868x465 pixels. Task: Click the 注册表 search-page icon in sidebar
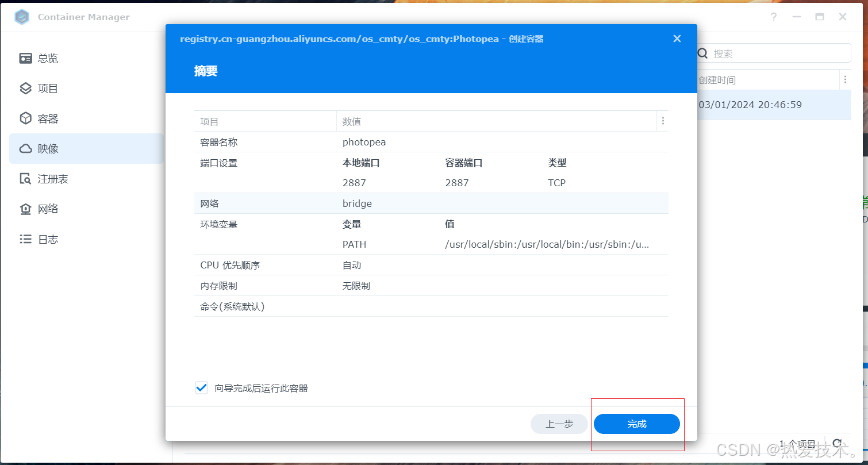(x=25, y=179)
